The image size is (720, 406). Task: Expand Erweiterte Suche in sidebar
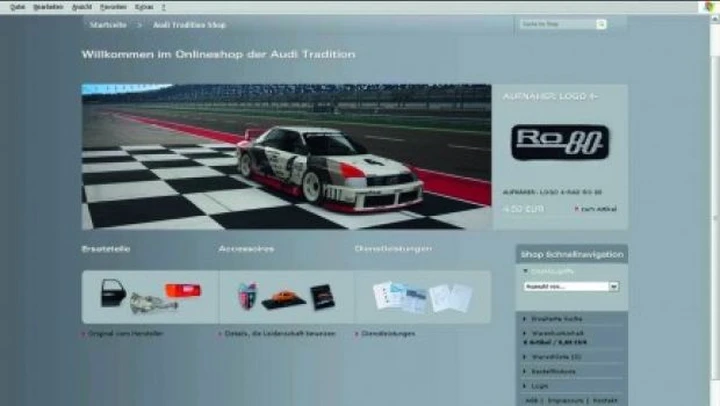(x=552, y=319)
